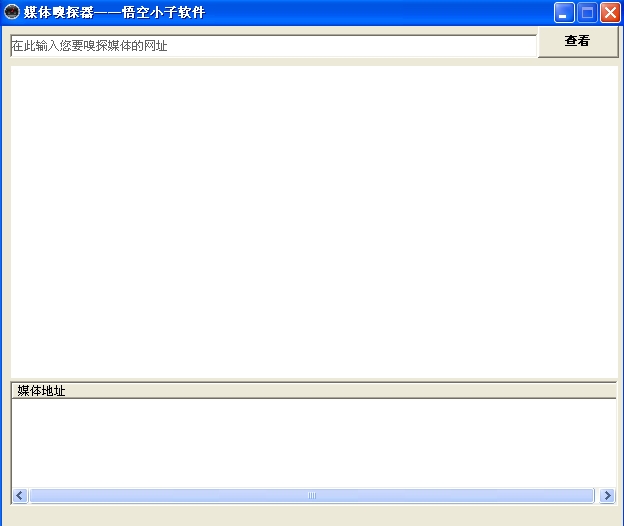Image resolution: width=624 pixels, height=526 pixels.
Task: Click inside the blank web page preview pane
Action: pos(314,220)
